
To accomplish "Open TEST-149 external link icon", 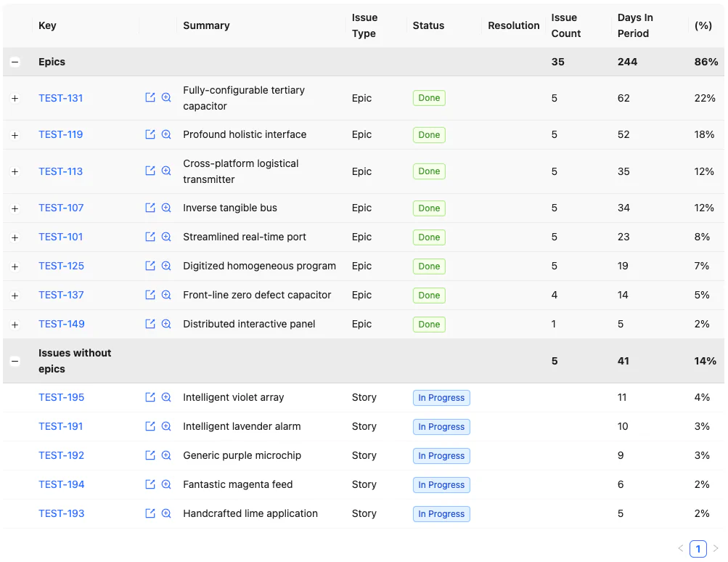I will (150, 324).
